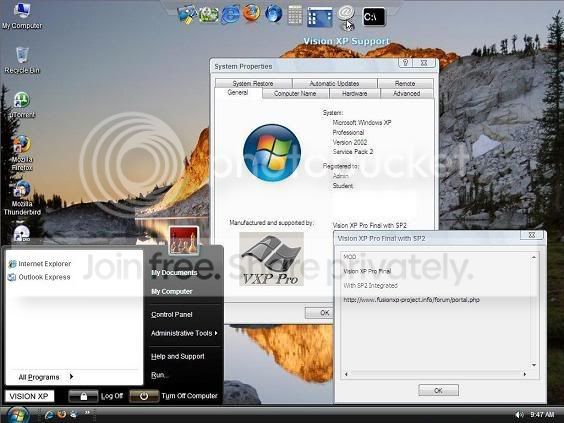Screen dimensions: 564x423
Task: Select the General tab
Action: pyautogui.click(x=238, y=92)
